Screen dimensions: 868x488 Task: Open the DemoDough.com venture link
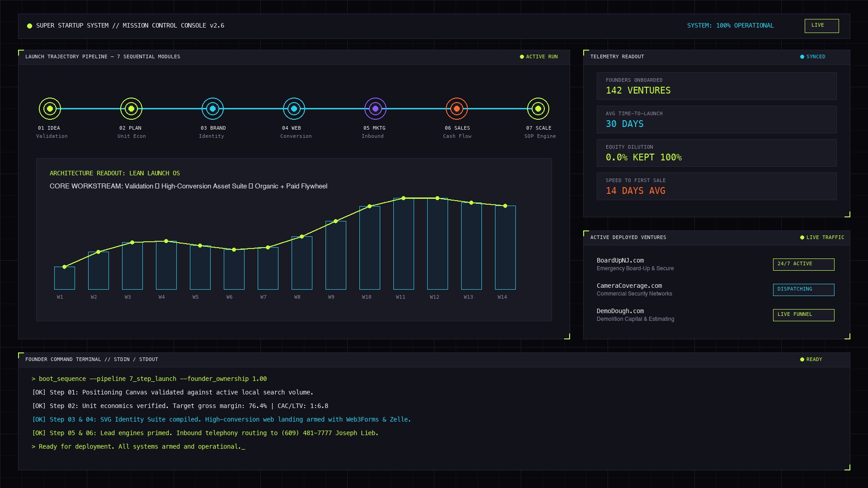tap(620, 311)
